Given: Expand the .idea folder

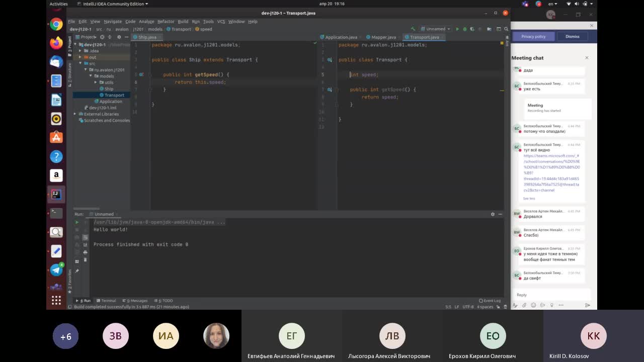Looking at the screenshot, I should pos(80,51).
